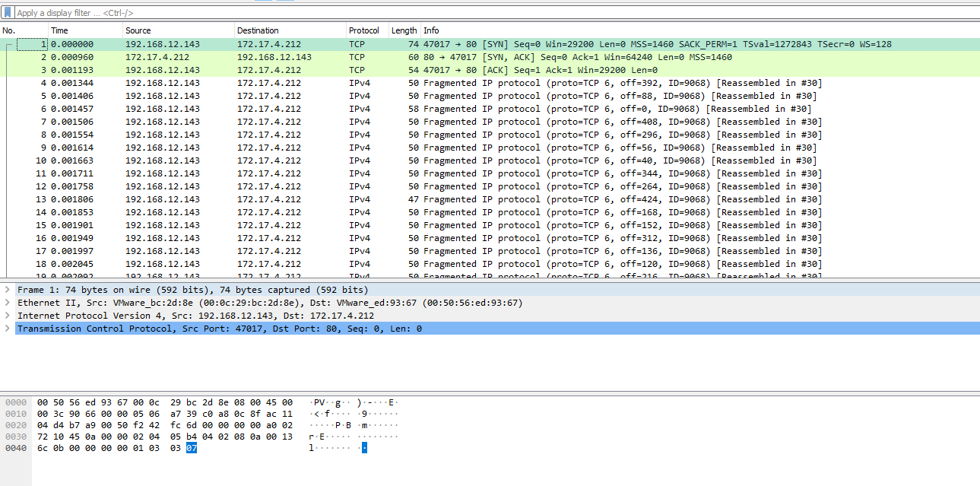Expand the Transmission Control Protocol node
This screenshot has width=980, height=486.
pos(7,329)
